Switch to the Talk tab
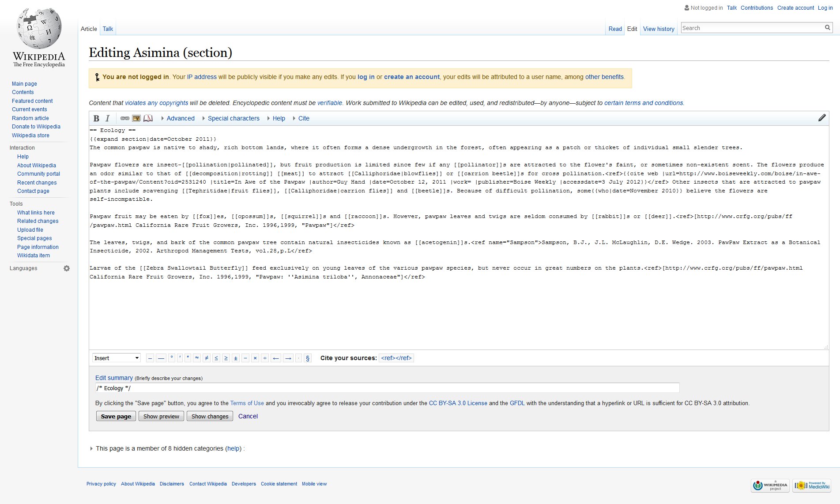 (x=108, y=29)
